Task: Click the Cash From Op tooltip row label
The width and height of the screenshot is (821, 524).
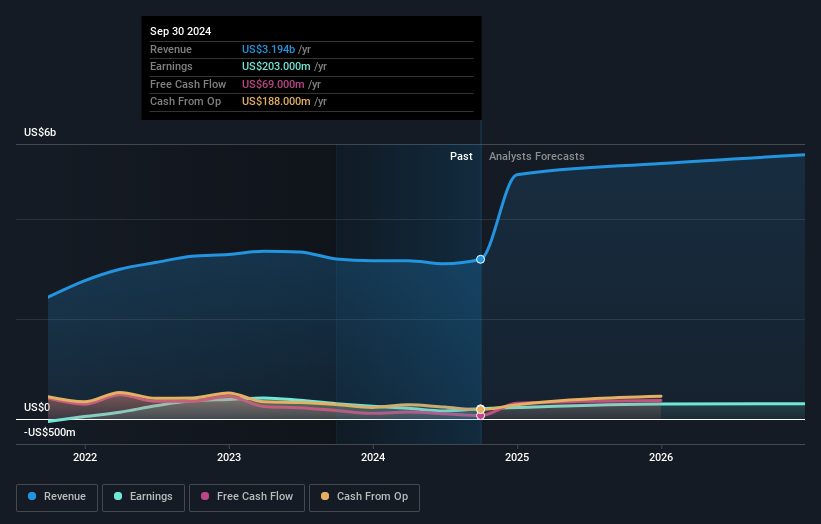Action: point(185,102)
